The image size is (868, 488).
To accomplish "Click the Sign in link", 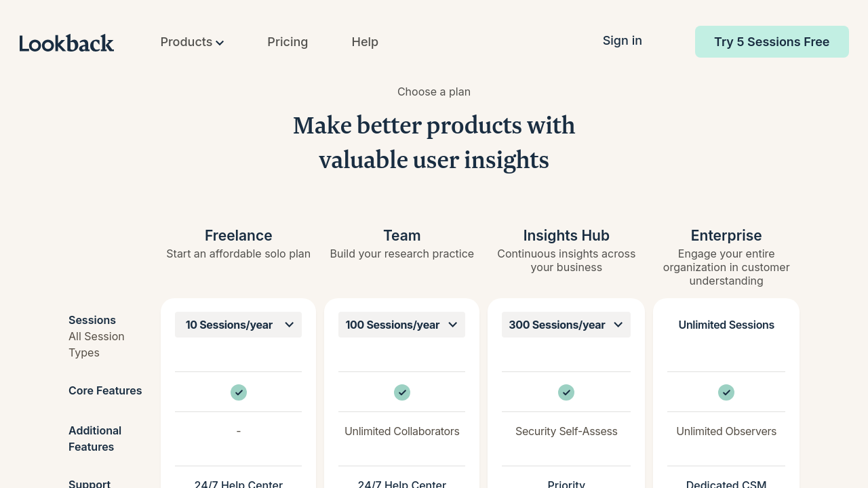I will tap(622, 41).
